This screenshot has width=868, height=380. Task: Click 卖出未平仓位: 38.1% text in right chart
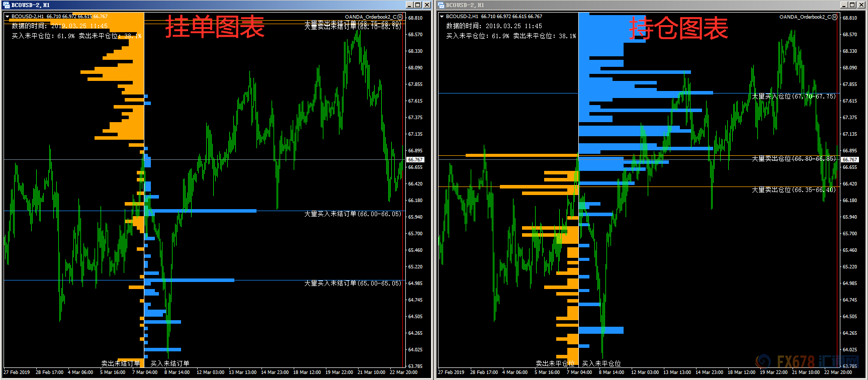(x=545, y=36)
